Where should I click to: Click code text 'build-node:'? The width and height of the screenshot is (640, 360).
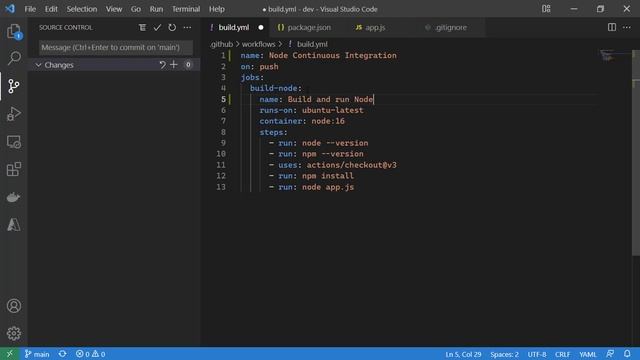pos(276,88)
